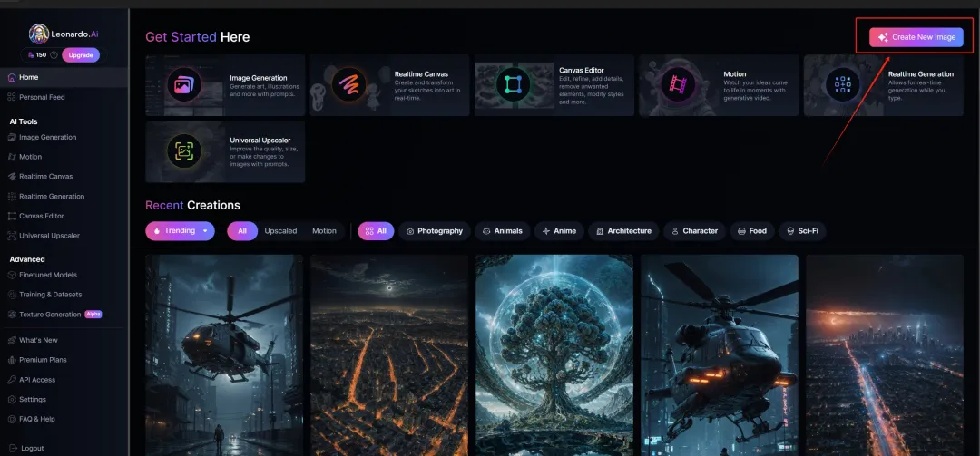Open the glowing tree artwork thumbnail
980x456 pixels.
[x=554, y=354]
